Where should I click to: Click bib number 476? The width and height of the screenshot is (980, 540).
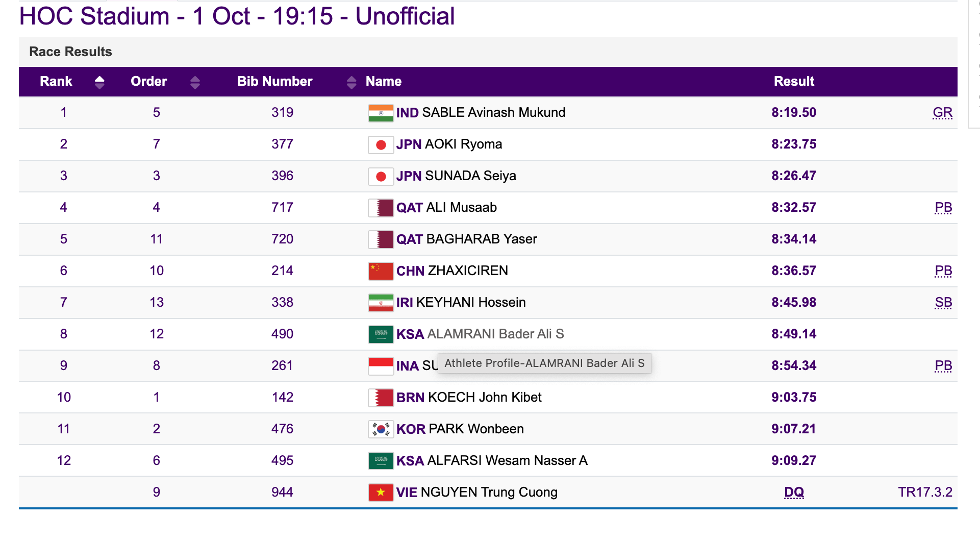point(282,429)
